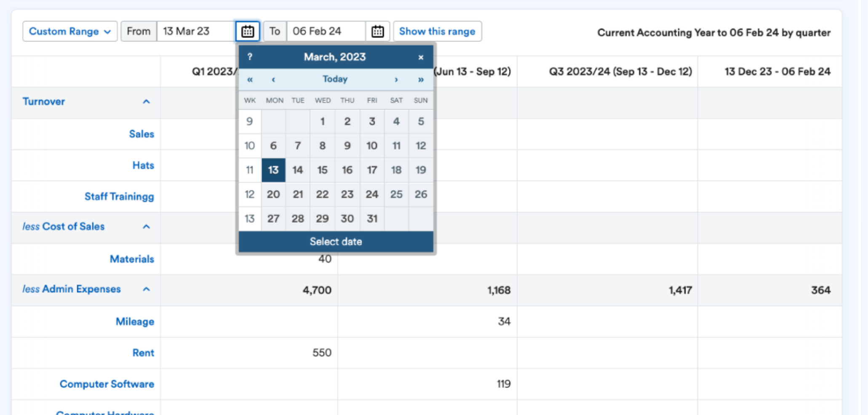Select March 24 in the calendar
This screenshot has height=415, width=868.
coord(372,194)
